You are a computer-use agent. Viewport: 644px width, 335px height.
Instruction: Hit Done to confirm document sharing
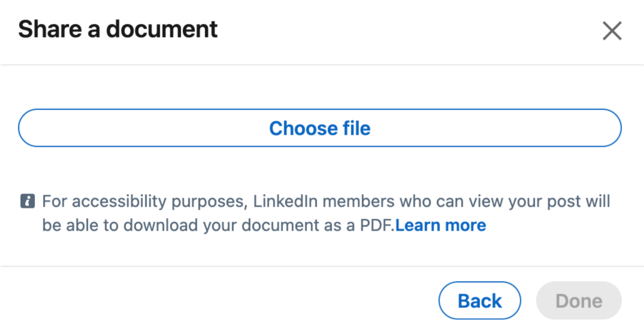(579, 301)
